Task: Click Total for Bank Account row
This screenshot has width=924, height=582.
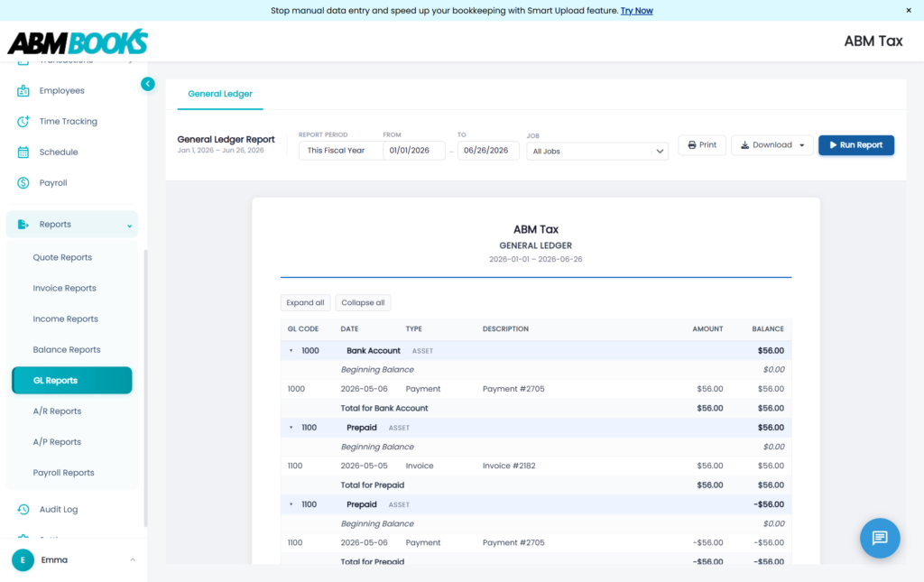Action: (x=536, y=408)
